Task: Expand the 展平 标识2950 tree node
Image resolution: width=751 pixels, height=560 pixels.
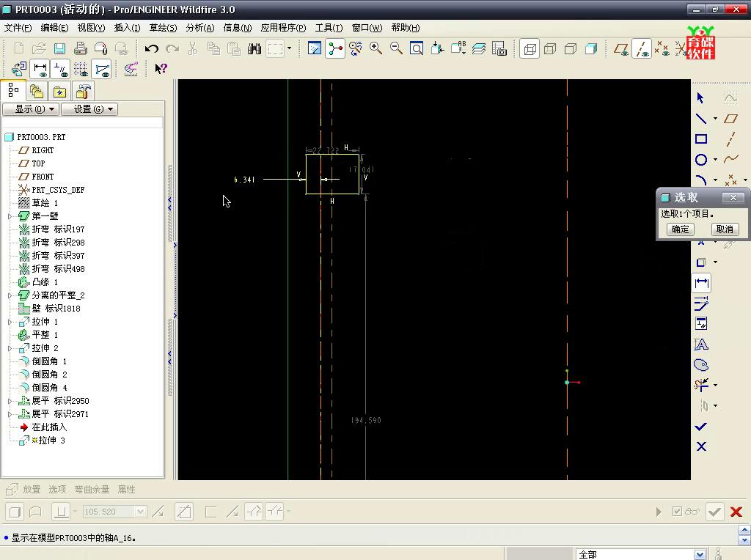Action: [x=10, y=401]
